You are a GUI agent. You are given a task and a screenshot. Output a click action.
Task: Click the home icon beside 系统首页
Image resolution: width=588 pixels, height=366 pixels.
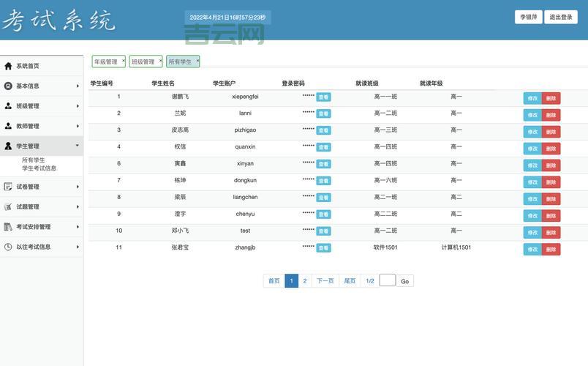click(x=8, y=66)
